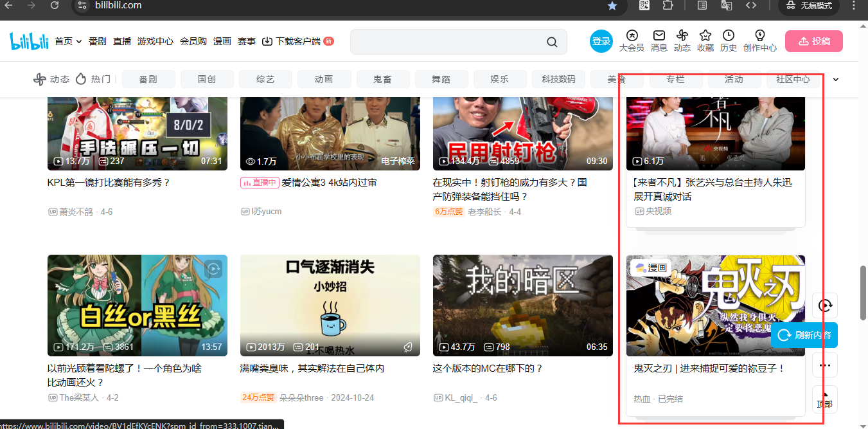Viewport: 868px width, 429px height.
Task: Expand the category list chevron after 社区中心
Action: click(x=836, y=80)
